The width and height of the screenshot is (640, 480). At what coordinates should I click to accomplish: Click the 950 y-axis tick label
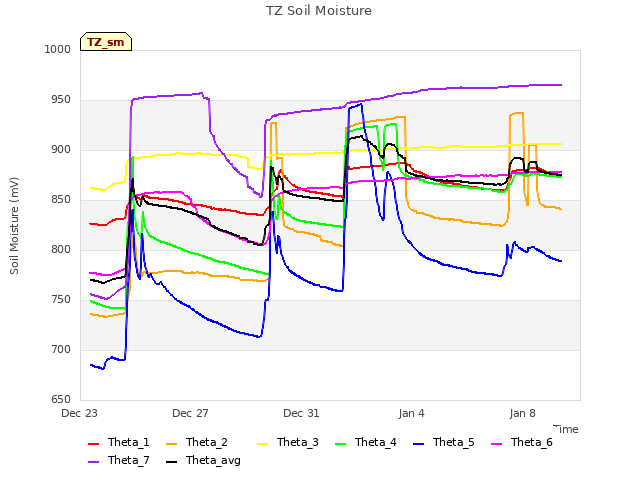point(61,100)
